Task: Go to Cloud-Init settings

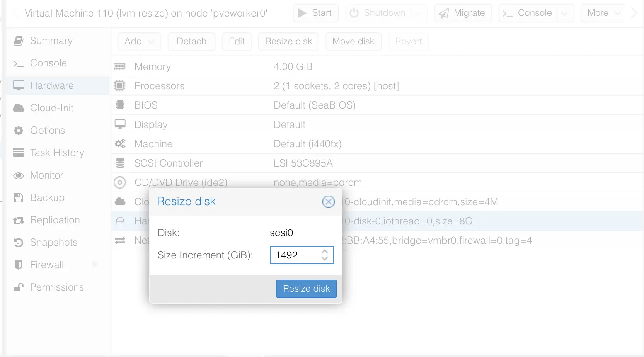Action: (x=58, y=108)
